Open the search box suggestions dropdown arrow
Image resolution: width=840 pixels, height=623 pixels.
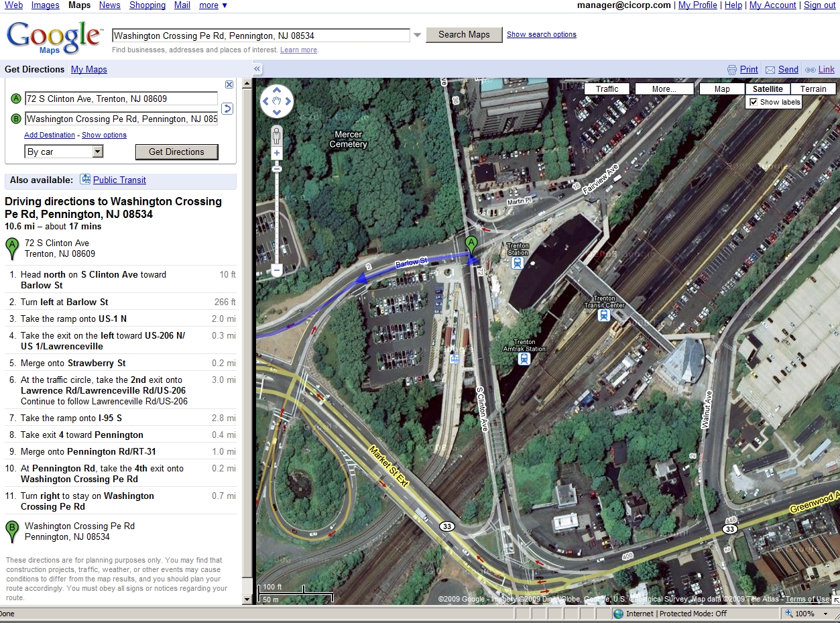click(417, 35)
